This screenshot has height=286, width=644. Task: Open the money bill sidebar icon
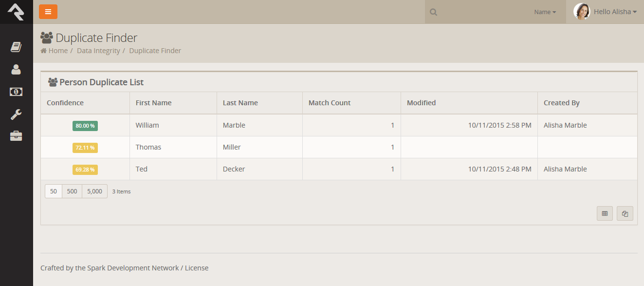tap(16, 92)
